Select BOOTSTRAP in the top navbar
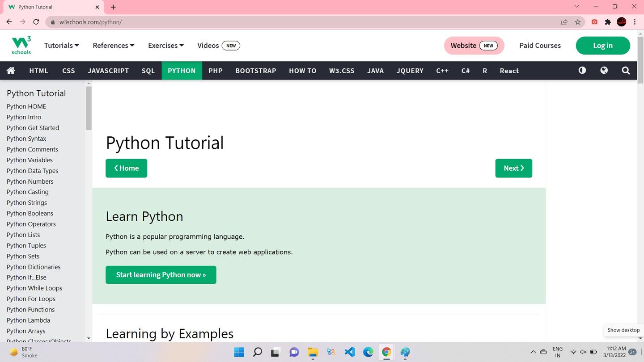 click(256, 71)
